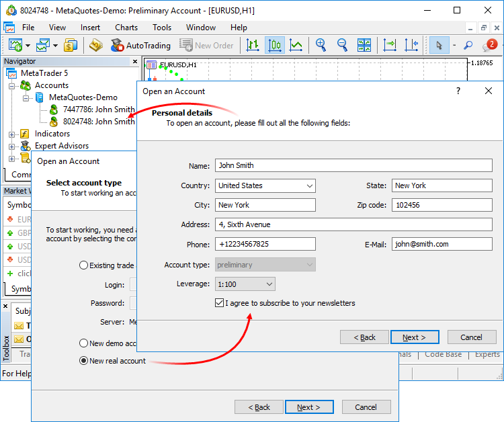Open the Leverage dropdown set to 1:100

245,284
